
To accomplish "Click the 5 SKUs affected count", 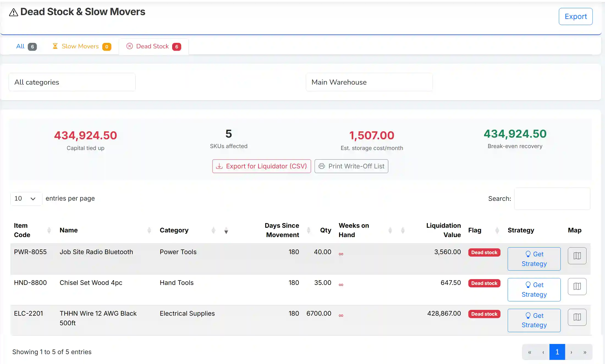I will 229,134.
